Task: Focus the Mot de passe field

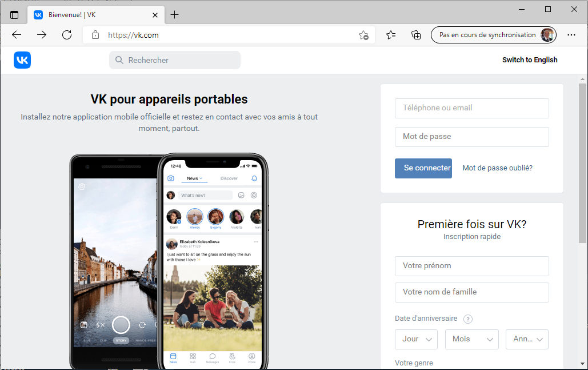Action: (x=472, y=137)
